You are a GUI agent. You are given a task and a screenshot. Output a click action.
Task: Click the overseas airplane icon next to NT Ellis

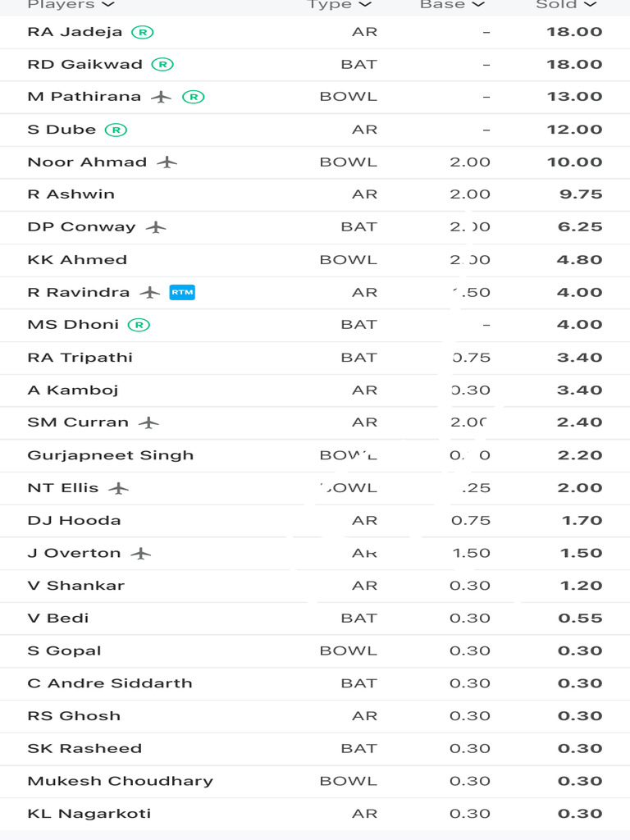119,488
